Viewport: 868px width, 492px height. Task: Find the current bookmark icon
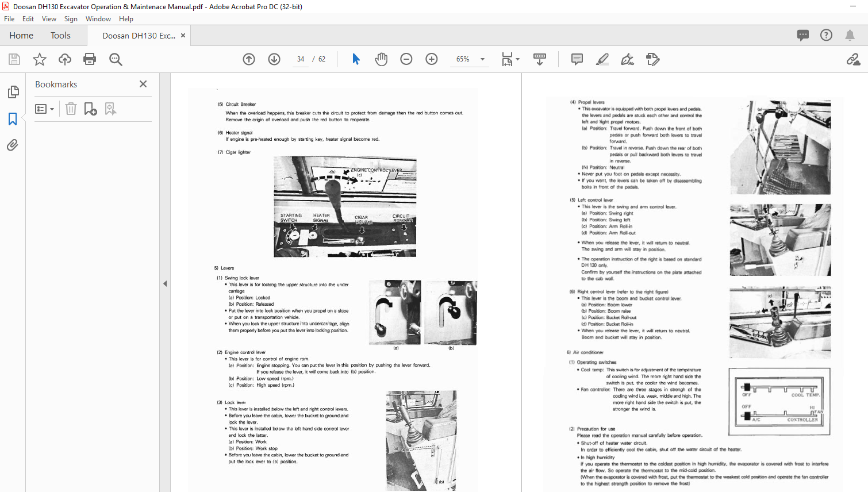[x=110, y=109]
